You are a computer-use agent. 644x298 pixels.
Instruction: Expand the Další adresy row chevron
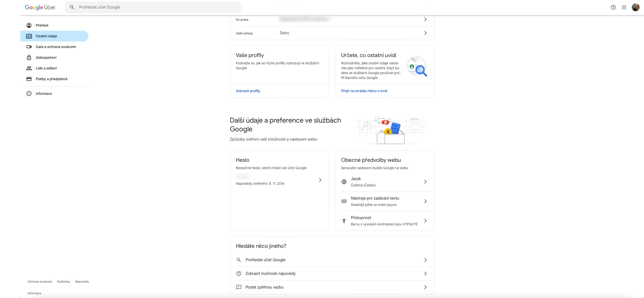(x=425, y=33)
